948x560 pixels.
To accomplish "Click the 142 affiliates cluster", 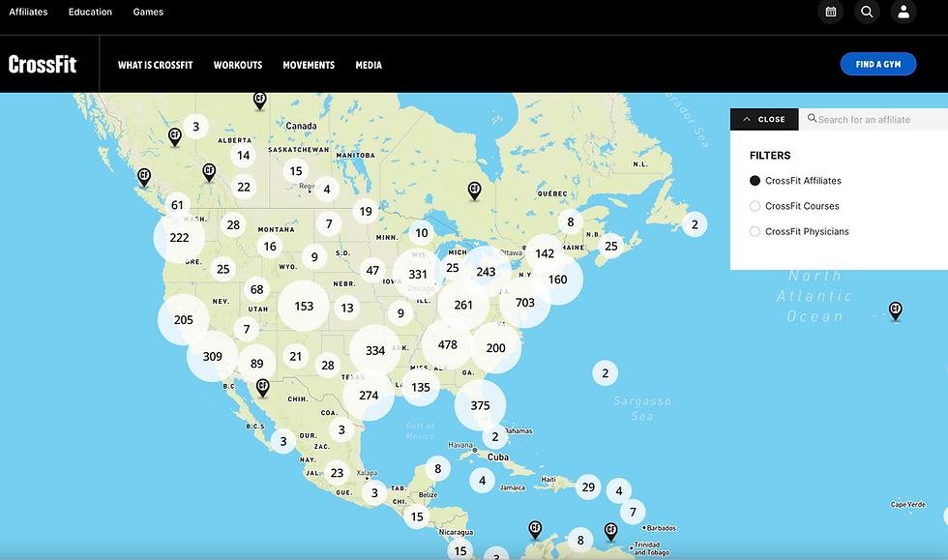I will pyautogui.click(x=544, y=253).
